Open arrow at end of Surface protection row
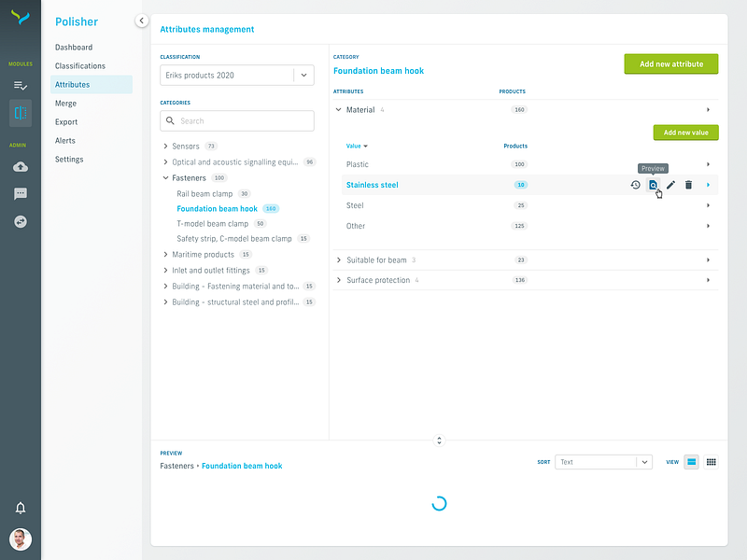 pyautogui.click(x=708, y=280)
